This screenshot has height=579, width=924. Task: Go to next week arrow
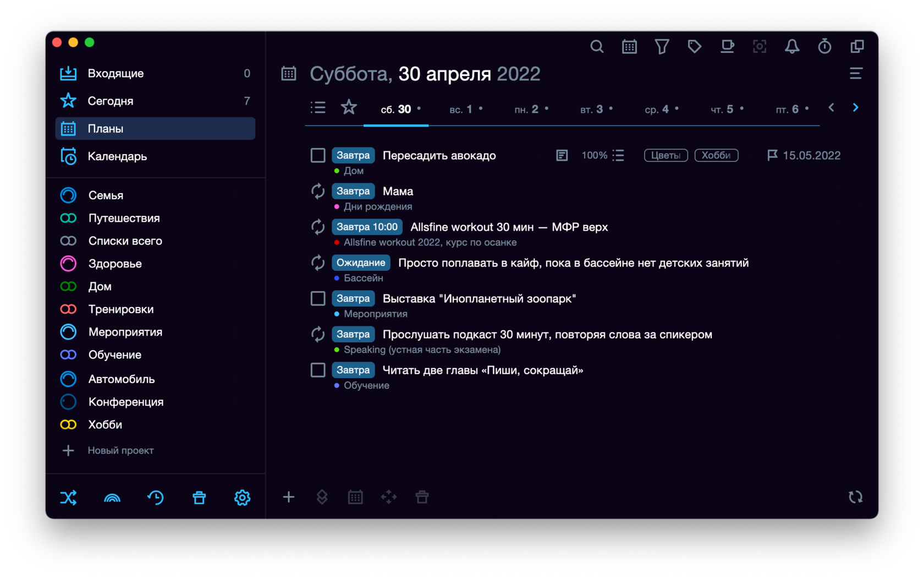(855, 107)
